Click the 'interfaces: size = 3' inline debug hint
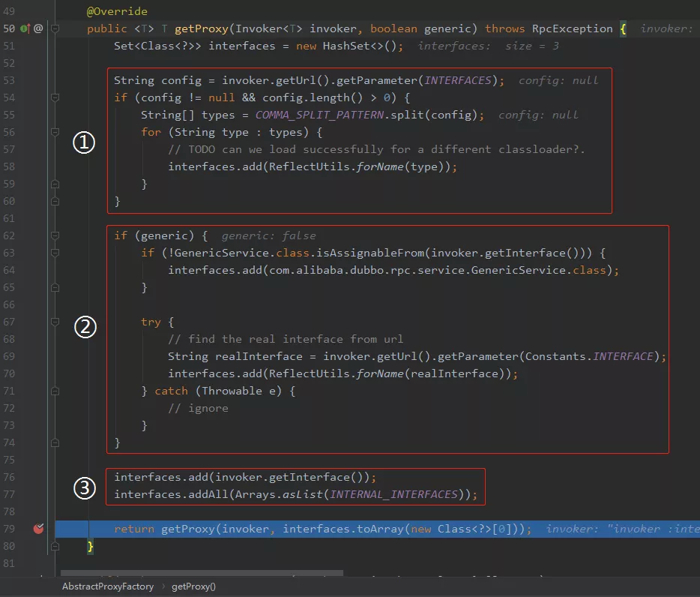Viewport: 700px width, 597px height. point(488,46)
